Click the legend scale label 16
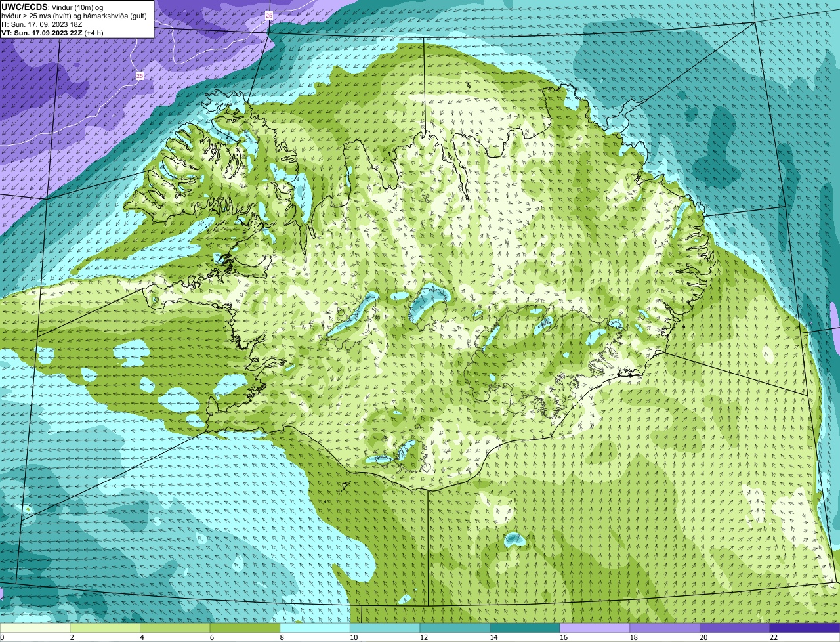The height and width of the screenshot is (642, 840). (x=564, y=637)
